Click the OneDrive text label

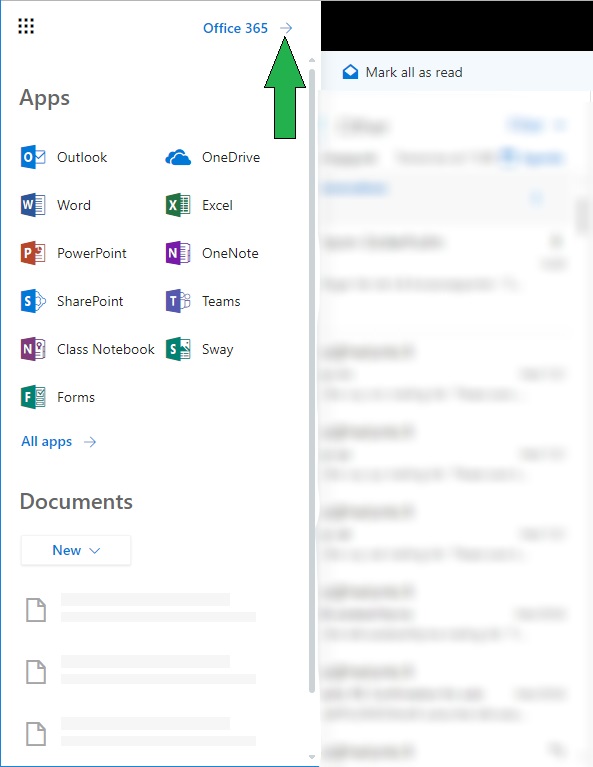click(x=231, y=158)
